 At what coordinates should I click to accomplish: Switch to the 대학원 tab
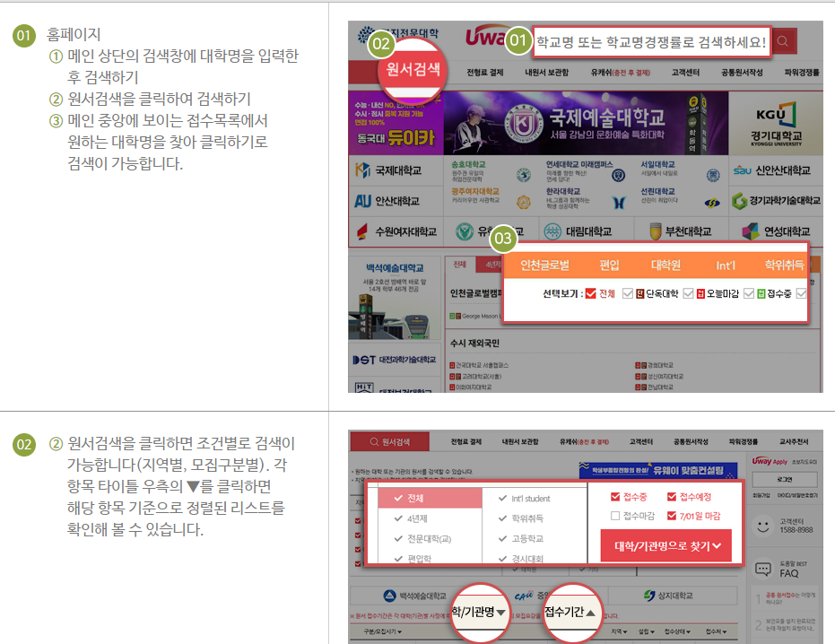coord(665,265)
